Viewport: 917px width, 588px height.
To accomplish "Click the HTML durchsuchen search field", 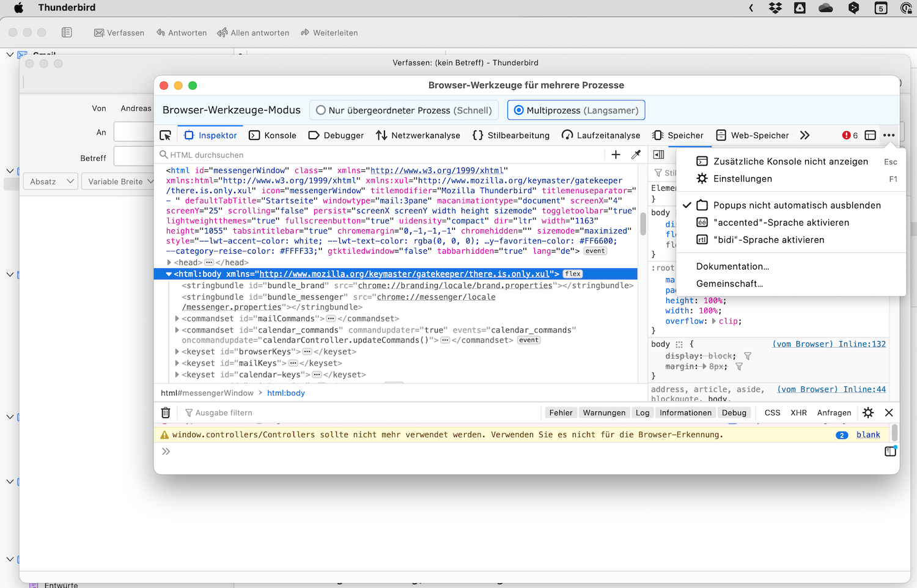I will pos(379,155).
